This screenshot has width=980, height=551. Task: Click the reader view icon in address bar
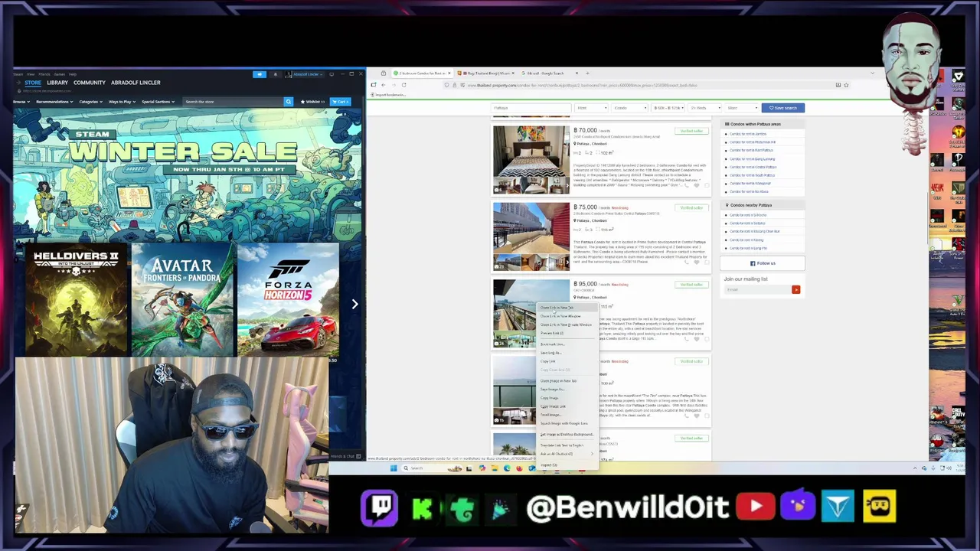(x=838, y=85)
